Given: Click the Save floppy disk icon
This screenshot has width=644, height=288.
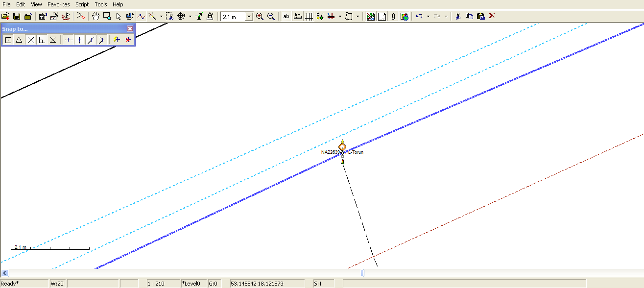Looking at the screenshot, I should (16, 16).
